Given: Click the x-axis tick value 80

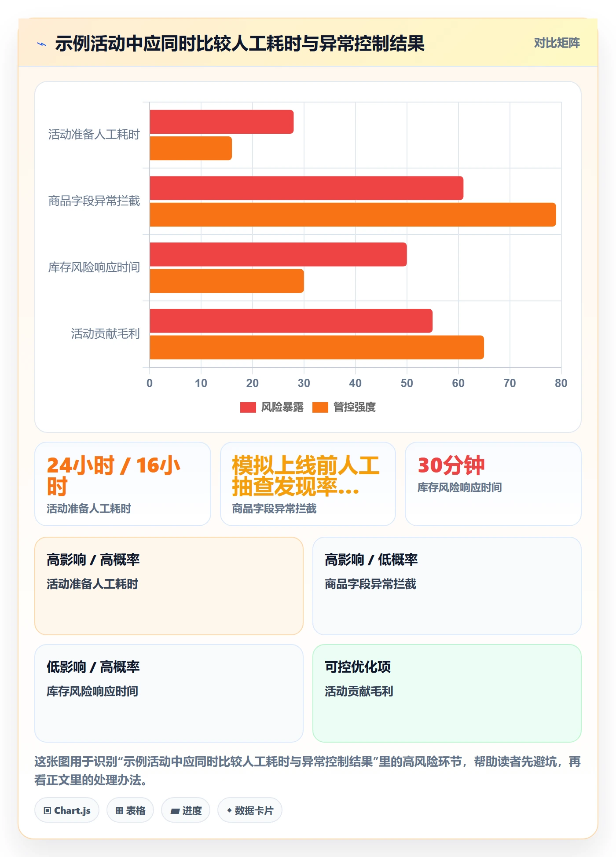Looking at the screenshot, I should click(561, 383).
